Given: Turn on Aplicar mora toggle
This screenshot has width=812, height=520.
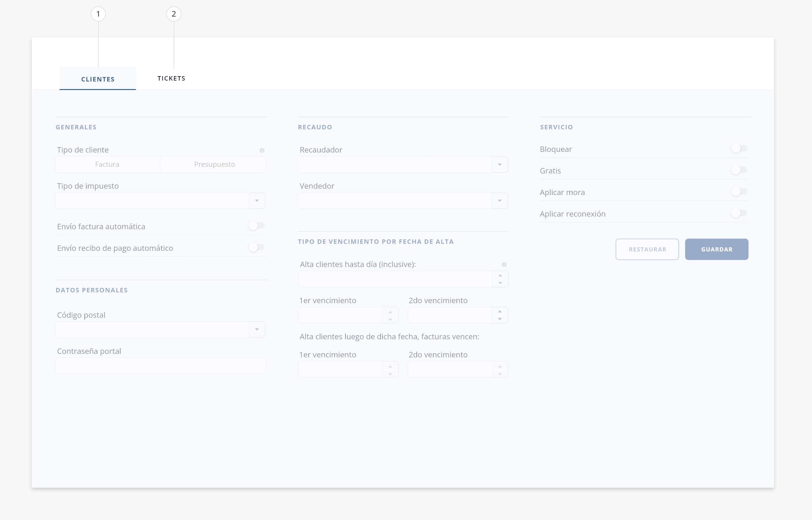Looking at the screenshot, I should click(739, 192).
